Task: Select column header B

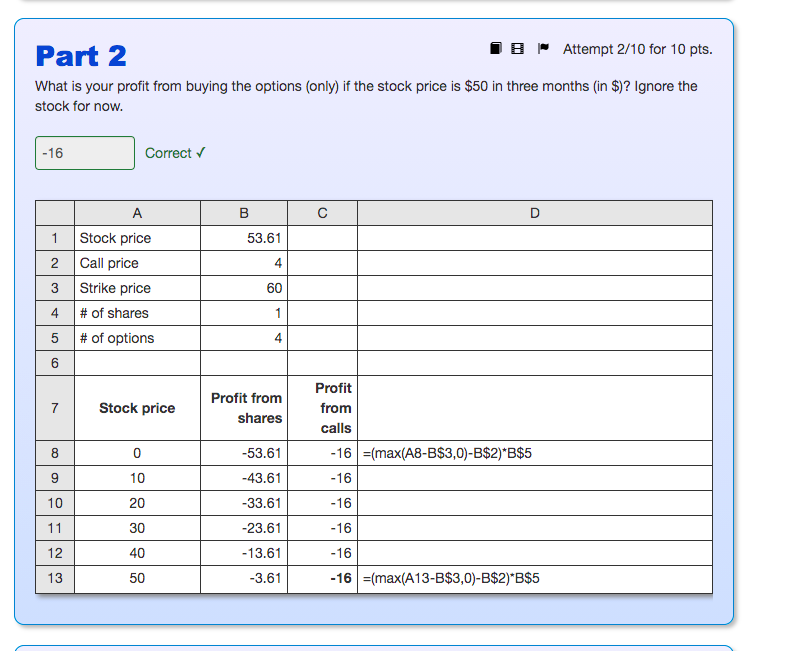Action: 244,213
